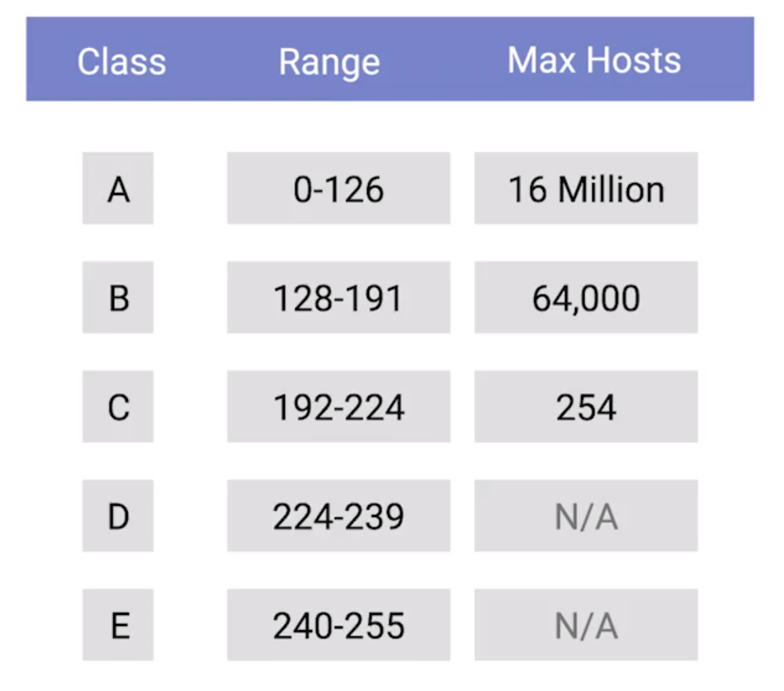Click the 192-224 range cell
This screenshot has width=784, height=691.
[x=338, y=407]
